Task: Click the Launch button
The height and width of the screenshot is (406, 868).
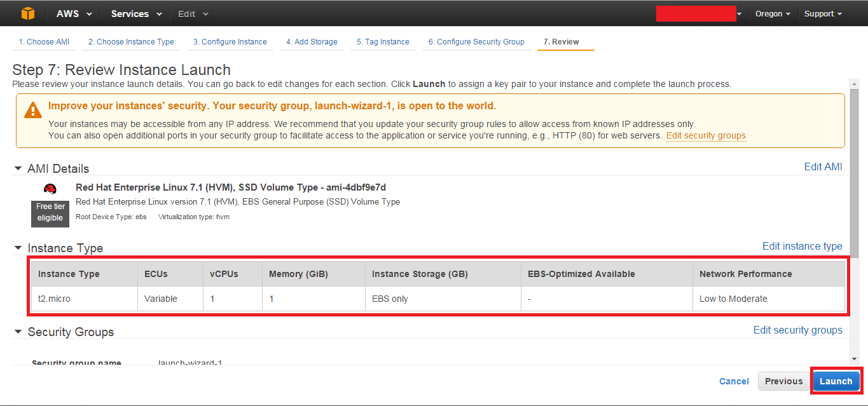Action: [x=836, y=381]
